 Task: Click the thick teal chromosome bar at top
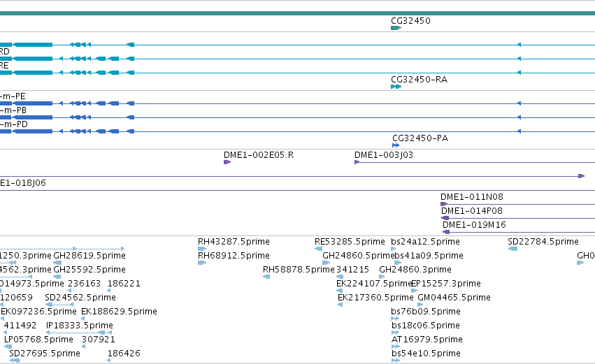[x=298, y=13]
